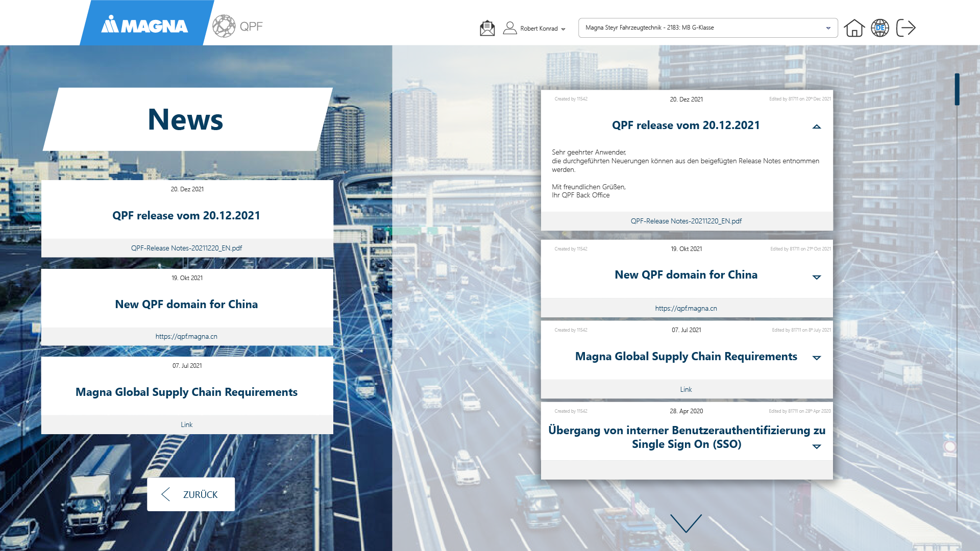Open https://qpf.magna.cn link in right panel

[x=686, y=309]
